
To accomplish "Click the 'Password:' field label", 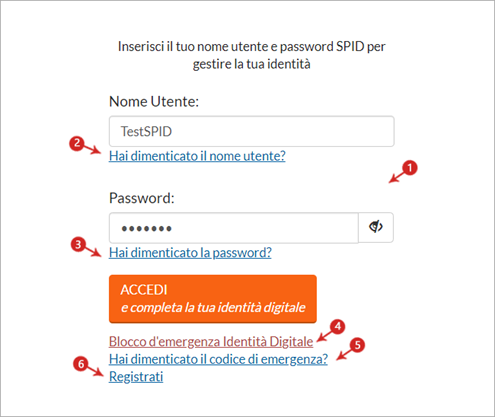I will click(142, 198).
